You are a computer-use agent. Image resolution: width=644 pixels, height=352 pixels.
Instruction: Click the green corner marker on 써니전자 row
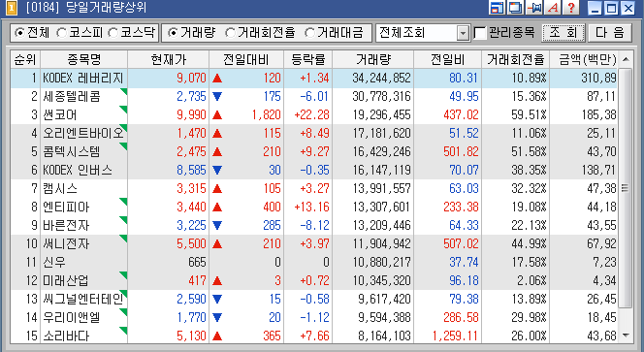click(x=123, y=239)
